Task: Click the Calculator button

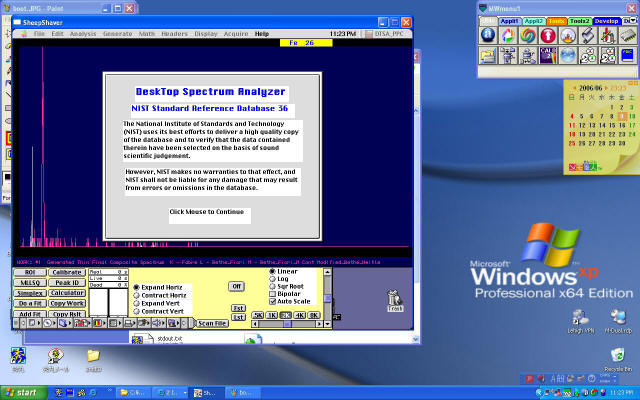Action: point(67,293)
